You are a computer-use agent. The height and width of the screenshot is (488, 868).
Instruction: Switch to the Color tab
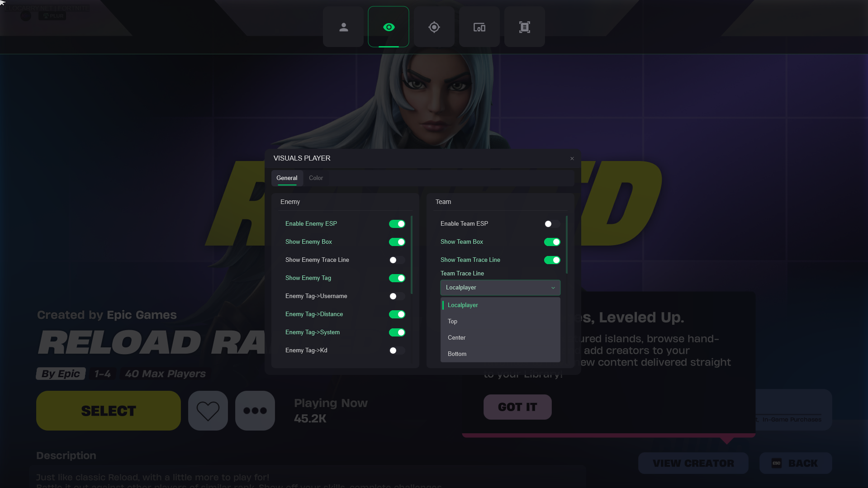point(316,178)
